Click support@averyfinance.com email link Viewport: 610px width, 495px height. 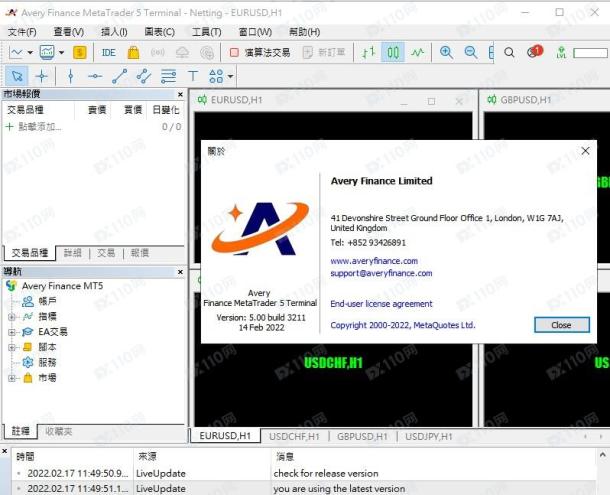pyautogui.click(x=381, y=273)
